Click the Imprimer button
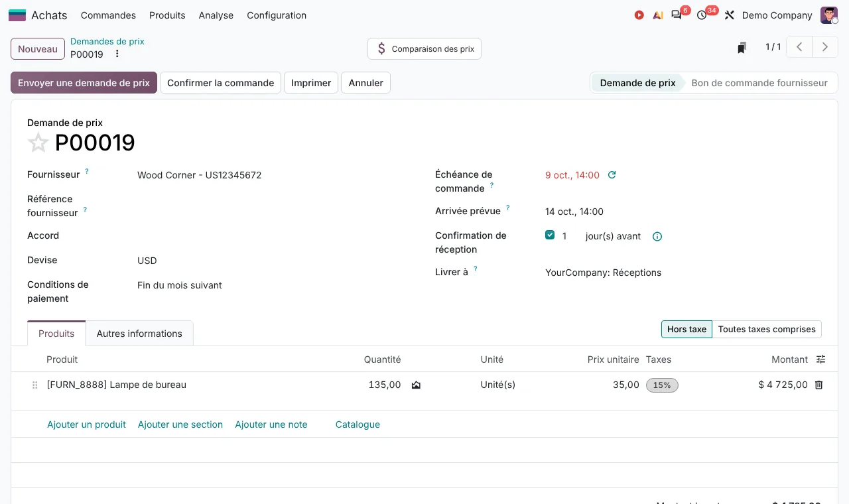Image resolution: width=849 pixels, height=504 pixels. click(x=311, y=83)
